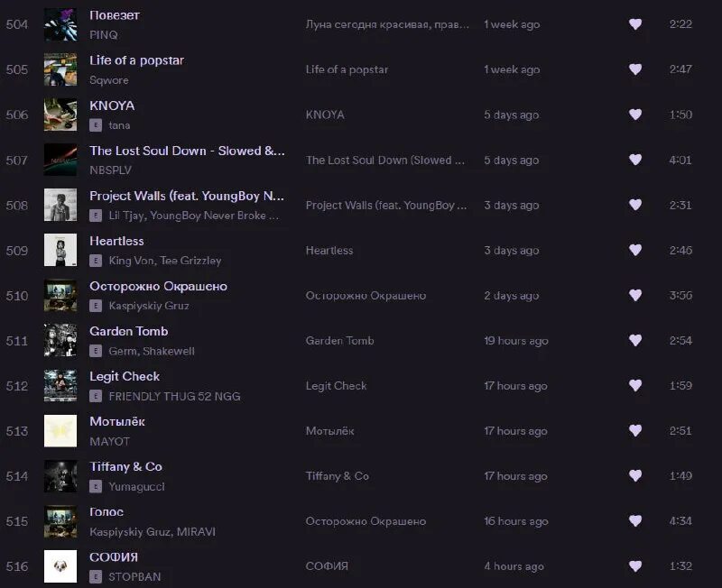Open the Garden Tomb album link

339,341
